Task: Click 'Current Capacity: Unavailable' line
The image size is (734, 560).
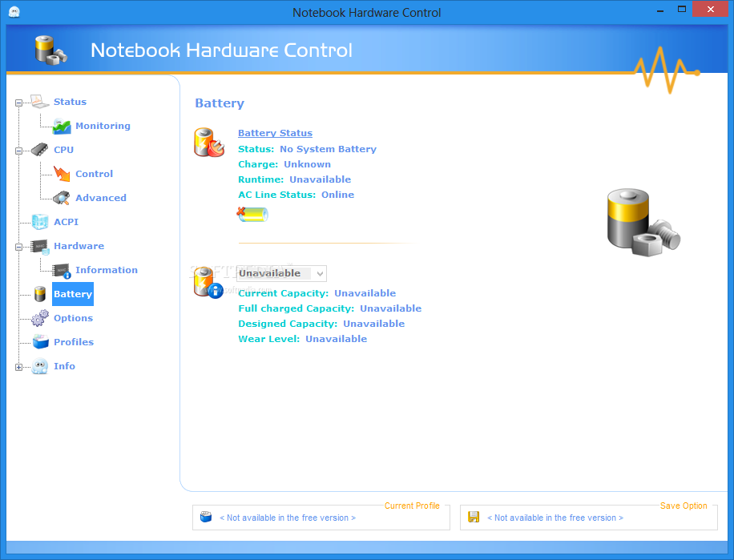Action: pos(317,293)
